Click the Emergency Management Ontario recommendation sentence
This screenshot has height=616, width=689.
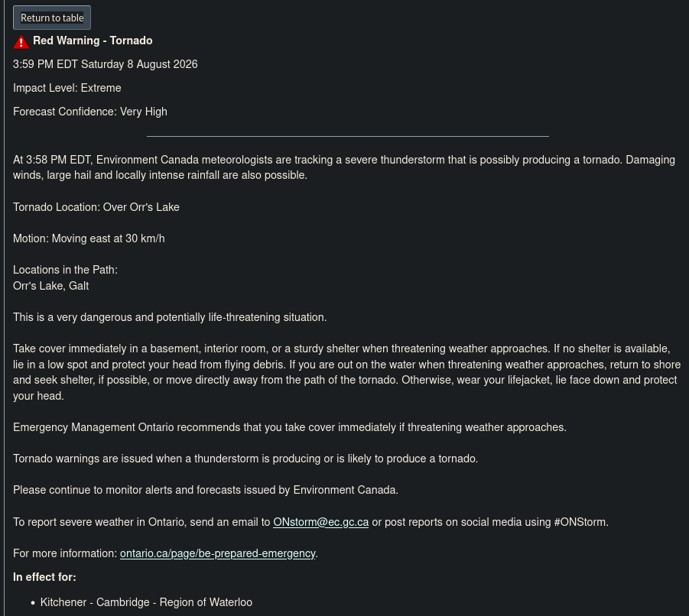pyautogui.click(x=290, y=427)
